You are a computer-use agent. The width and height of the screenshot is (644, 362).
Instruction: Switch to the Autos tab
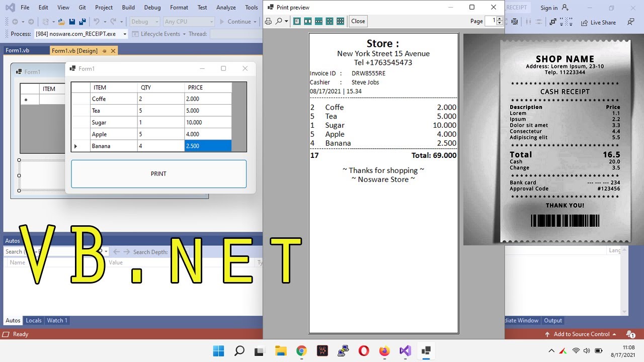[x=13, y=320]
